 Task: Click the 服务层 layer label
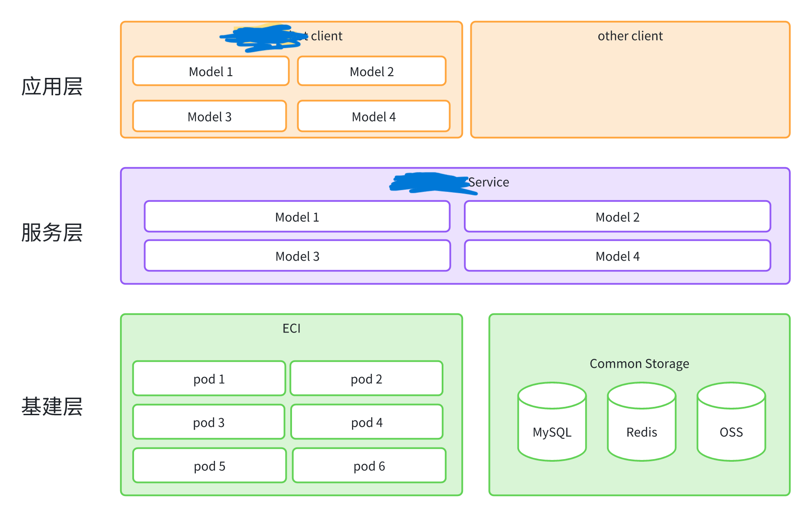click(52, 232)
